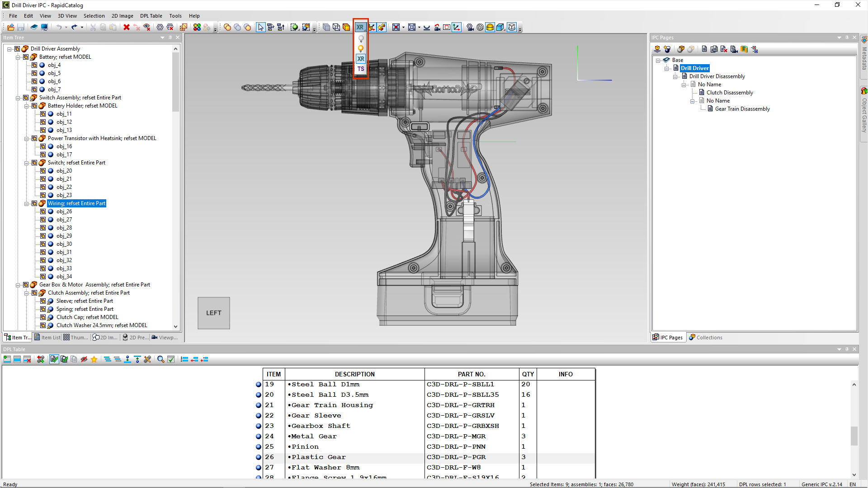Click the star icon in DPL Table toolbar
This screenshot has height=488, width=868.
tap(94, 360)
